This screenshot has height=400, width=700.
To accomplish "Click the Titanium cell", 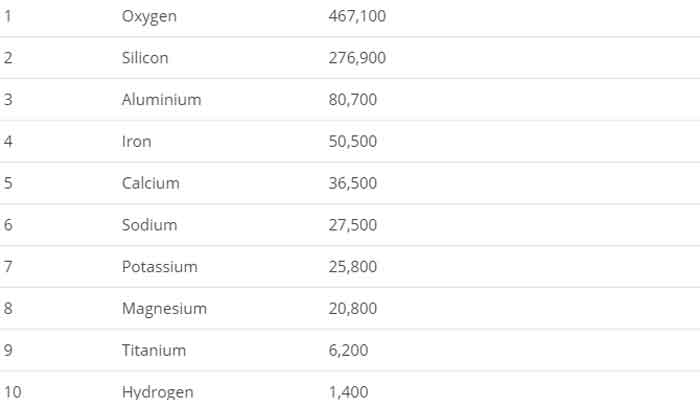I will pos(154,351).
